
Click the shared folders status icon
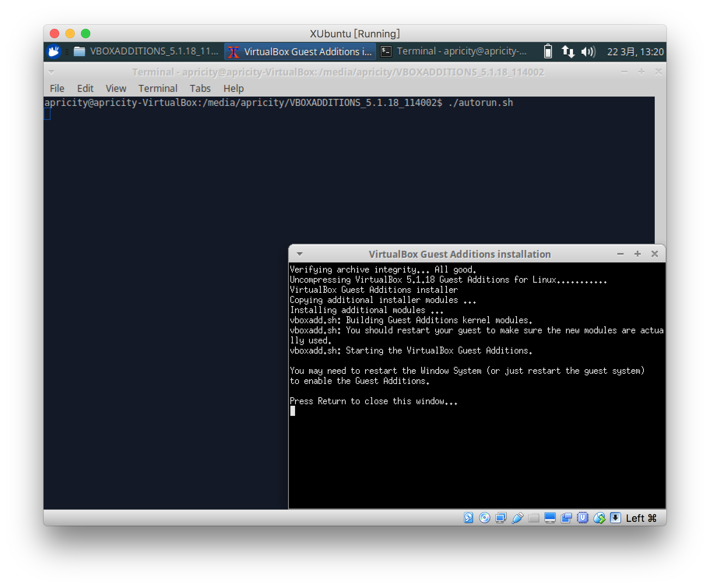click(x=534, y=518)
